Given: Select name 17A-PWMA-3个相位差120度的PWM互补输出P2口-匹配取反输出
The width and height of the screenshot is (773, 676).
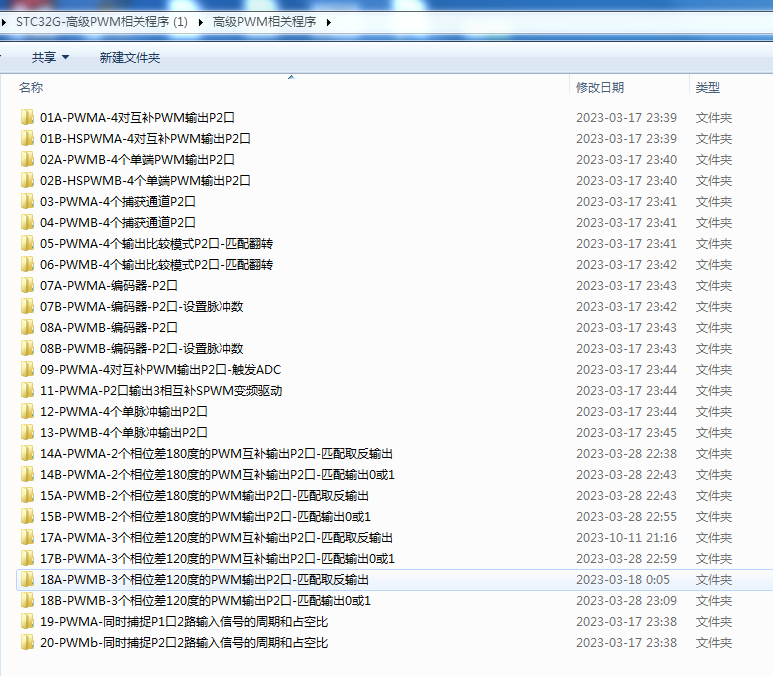Looking at the screenshot, I should (216, 537).
